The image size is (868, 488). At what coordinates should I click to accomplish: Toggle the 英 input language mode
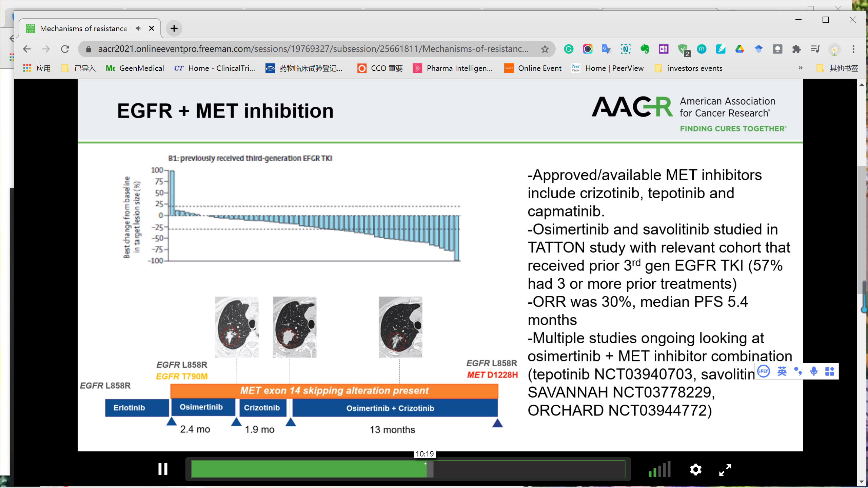782,371
